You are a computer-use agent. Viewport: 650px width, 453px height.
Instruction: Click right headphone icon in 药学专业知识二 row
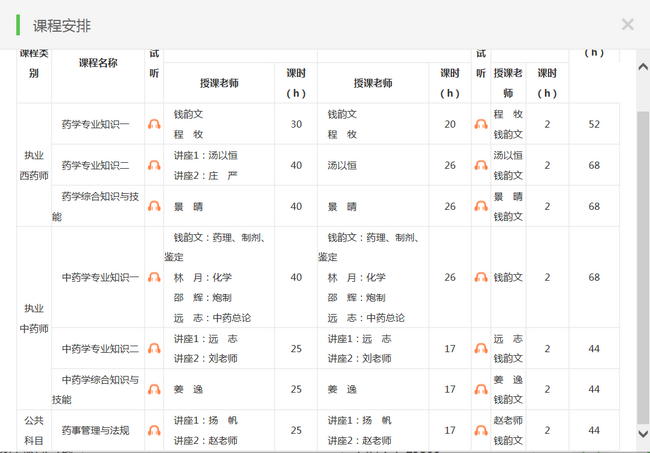[481, 165]
